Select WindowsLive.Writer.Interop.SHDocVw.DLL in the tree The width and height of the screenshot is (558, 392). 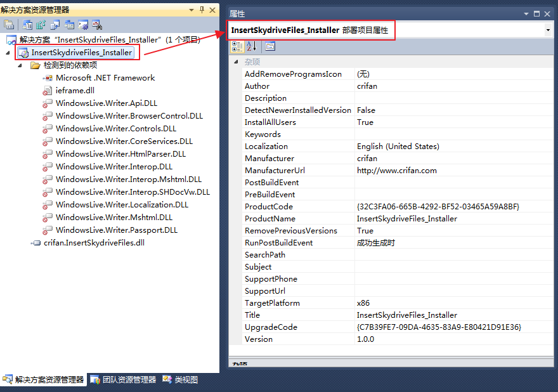pos(133,192)
